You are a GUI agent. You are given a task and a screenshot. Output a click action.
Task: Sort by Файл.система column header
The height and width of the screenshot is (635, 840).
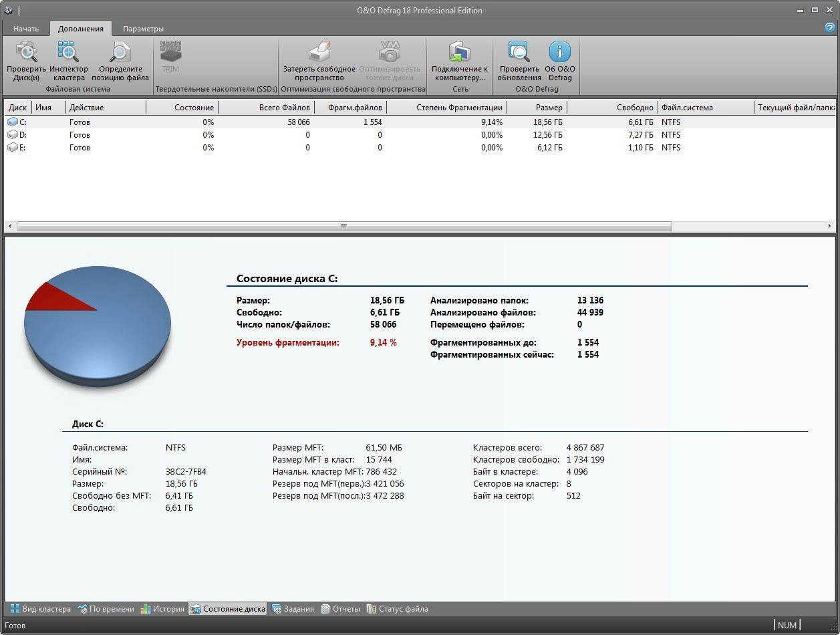point(706,108)
